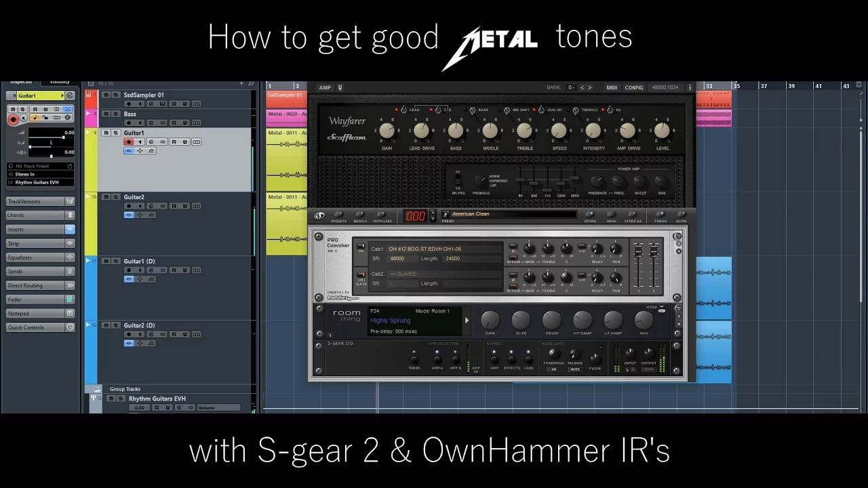
Task: Click the Chords section icon
Action: coord(70,215)
